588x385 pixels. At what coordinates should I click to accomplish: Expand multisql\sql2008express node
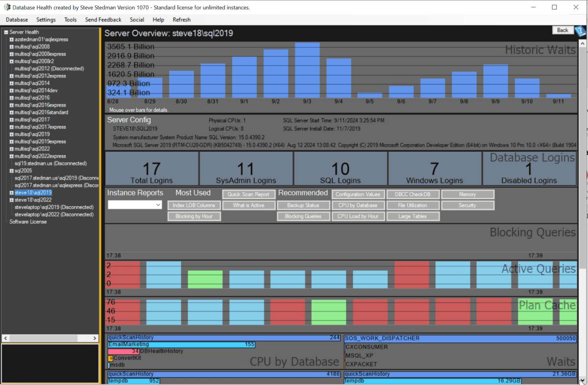click(x=11, y=54)
